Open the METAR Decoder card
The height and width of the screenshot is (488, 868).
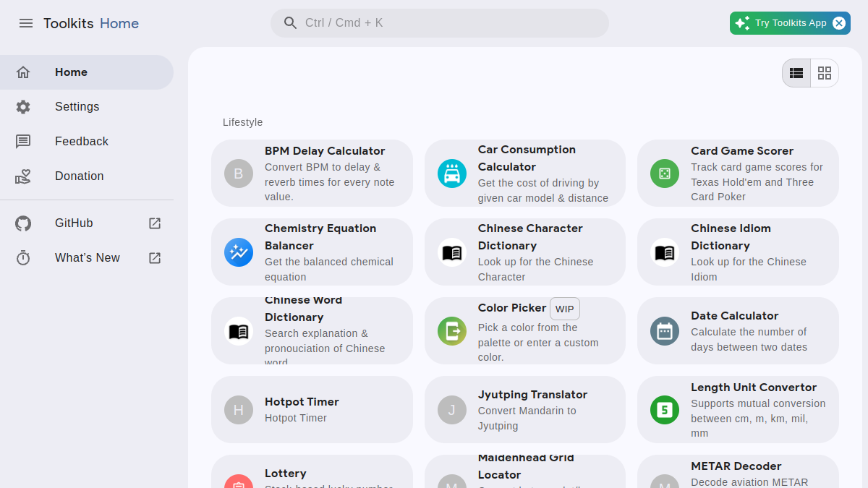(738, 472)
